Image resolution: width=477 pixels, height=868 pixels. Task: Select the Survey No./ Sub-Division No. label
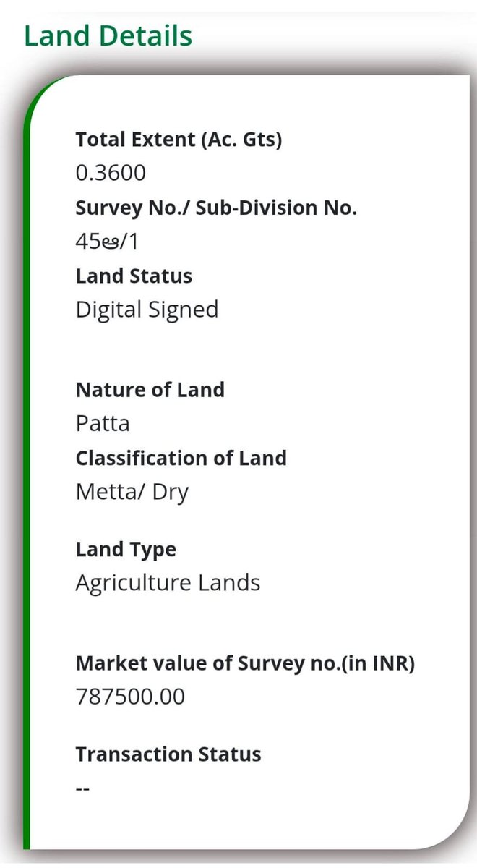[x=216, y=208]
